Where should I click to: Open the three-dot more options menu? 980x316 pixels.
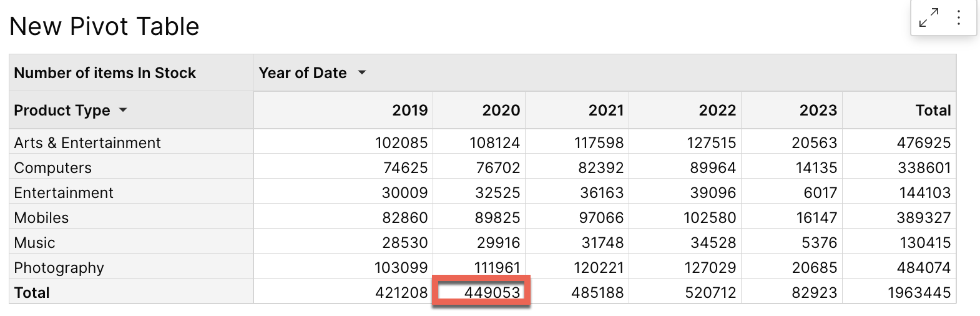pyautogui.click(x=958, y=18)
